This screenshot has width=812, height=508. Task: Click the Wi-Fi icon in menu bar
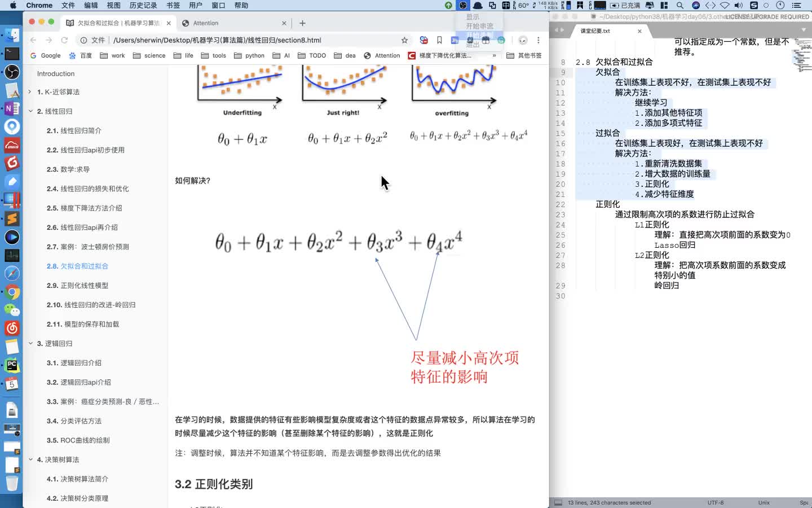tap(725, 5)
